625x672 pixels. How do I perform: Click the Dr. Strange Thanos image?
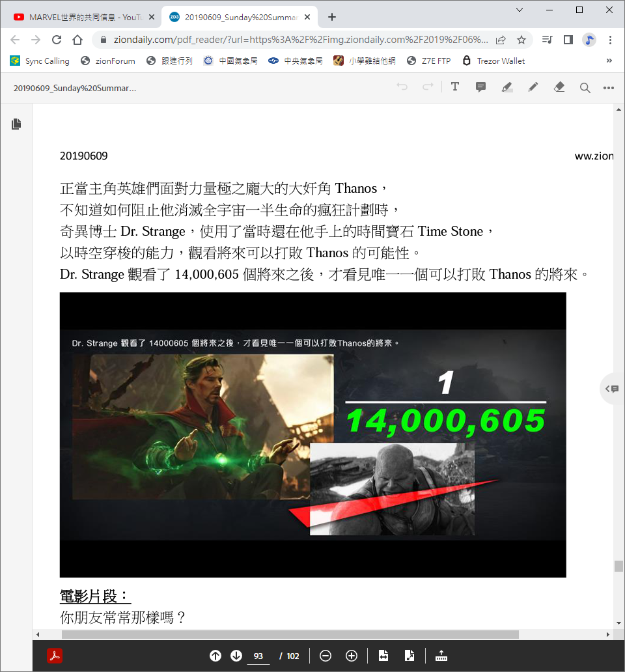click(312, 434)
